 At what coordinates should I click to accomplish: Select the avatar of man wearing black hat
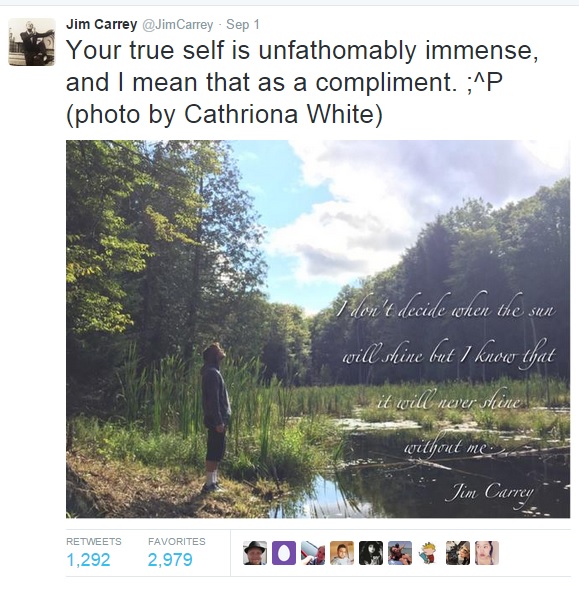point(255,553)
